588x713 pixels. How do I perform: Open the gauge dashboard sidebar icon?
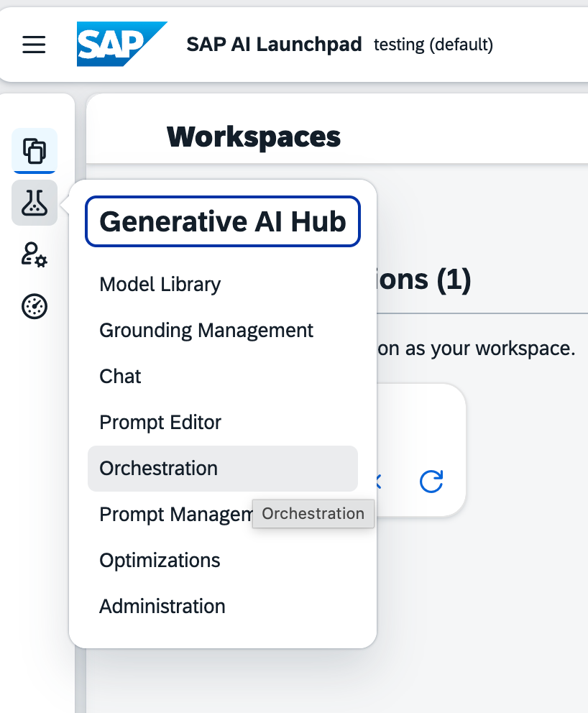(x=35, y=306)
